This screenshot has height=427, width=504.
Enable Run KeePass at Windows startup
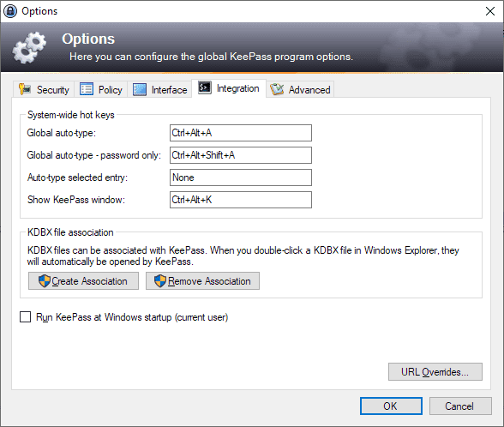pyautogui.click(x=26, y=317)
